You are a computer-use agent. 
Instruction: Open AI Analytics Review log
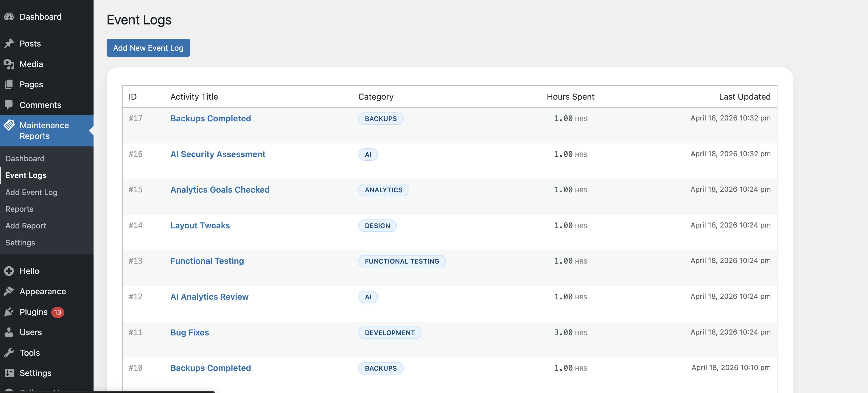[x=209, y=296]
